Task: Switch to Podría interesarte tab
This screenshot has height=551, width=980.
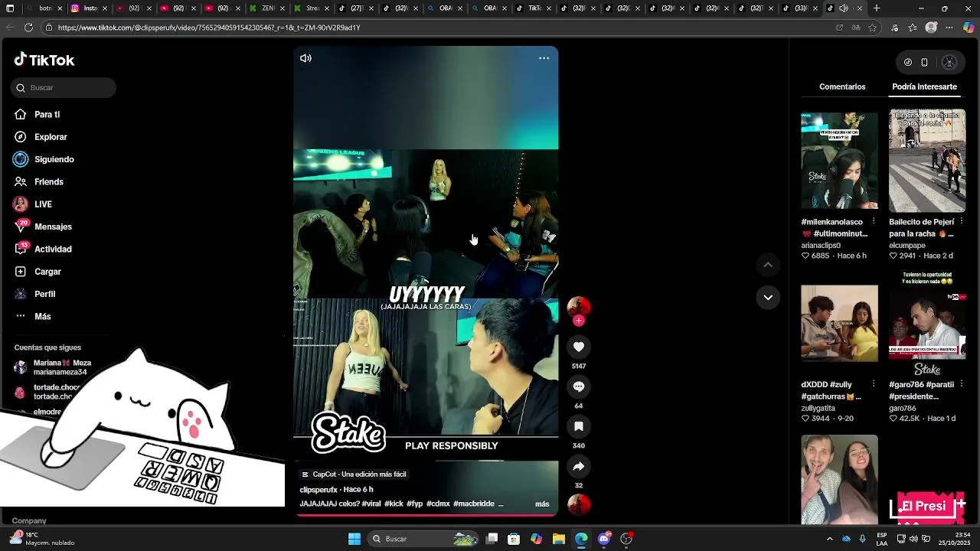Action: pyautogui.click(x=924, y=86)
